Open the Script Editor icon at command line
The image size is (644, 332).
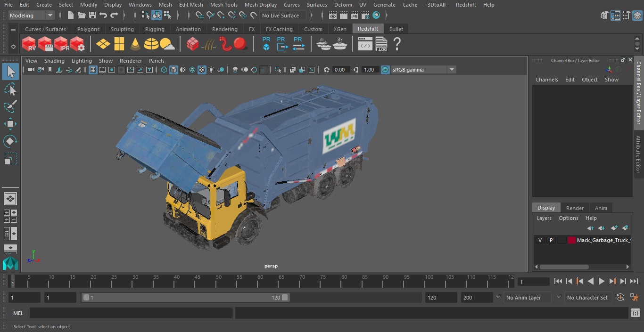pos(635,313)
